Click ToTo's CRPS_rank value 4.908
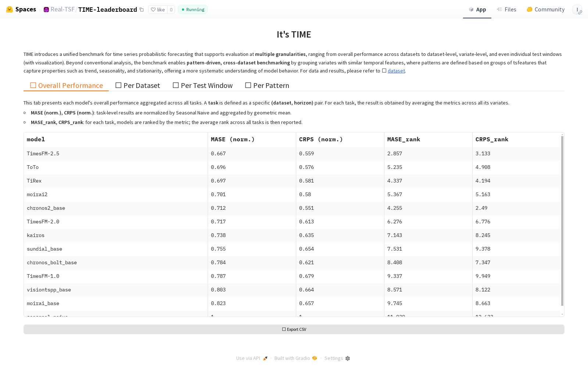 point(516,167)
